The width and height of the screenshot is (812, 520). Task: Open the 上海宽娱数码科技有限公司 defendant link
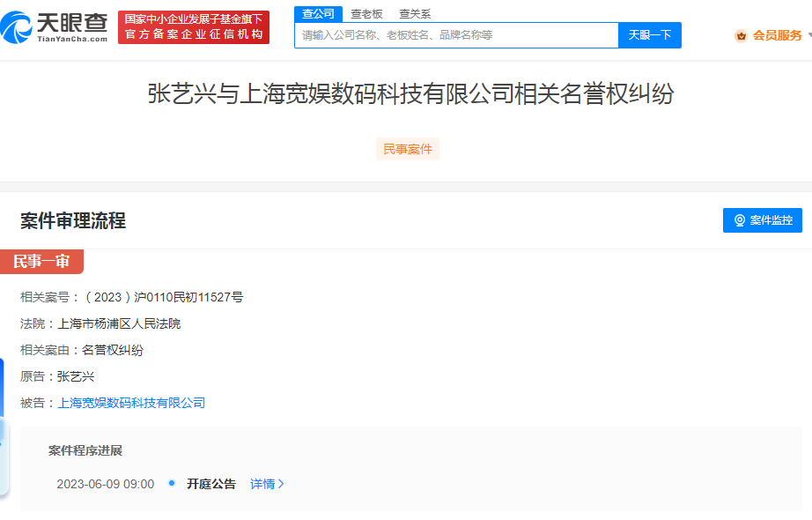click(131, 403)
